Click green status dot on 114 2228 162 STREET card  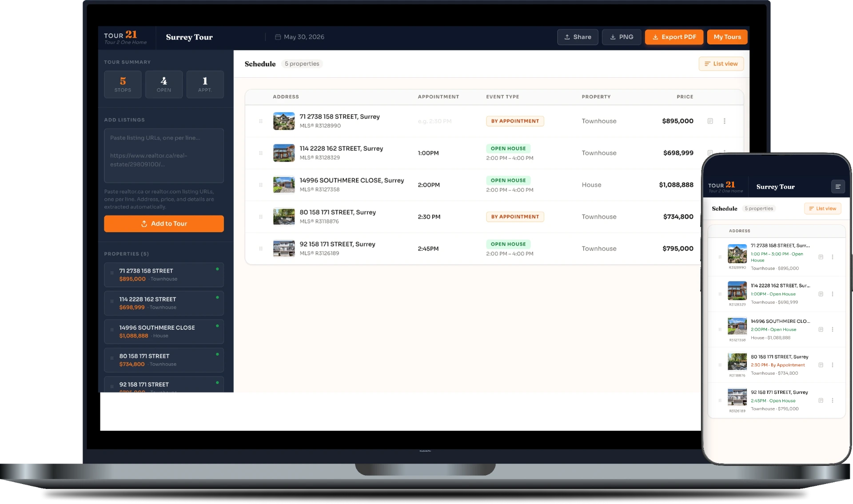[x=217, y=298]
